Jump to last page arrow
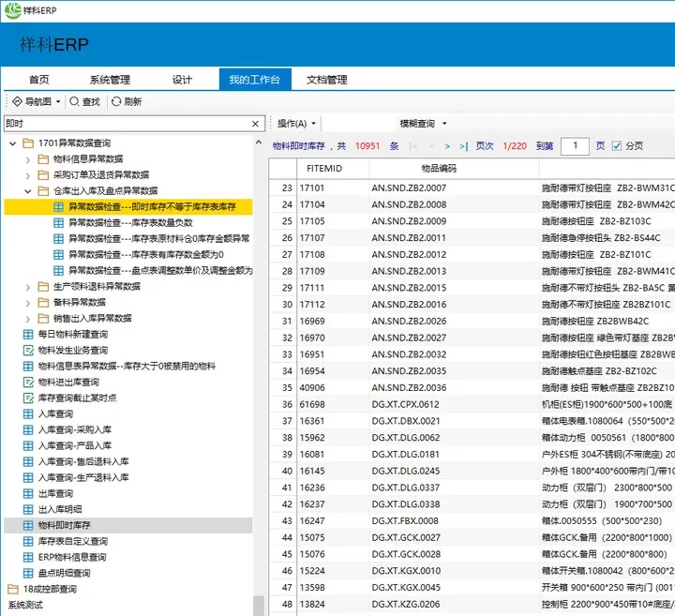This screenshot has width=675, height=616. 463,146
